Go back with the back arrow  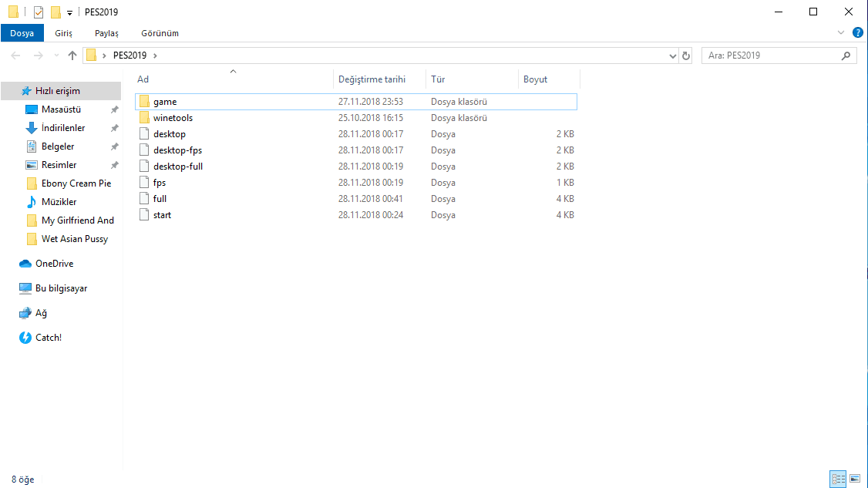[15, 56]
